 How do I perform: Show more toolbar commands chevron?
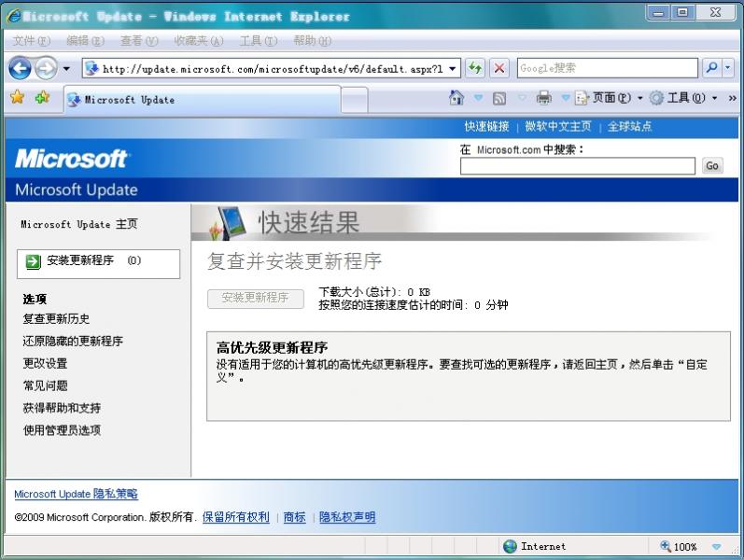pyautogui.click(x=732, y=98)
